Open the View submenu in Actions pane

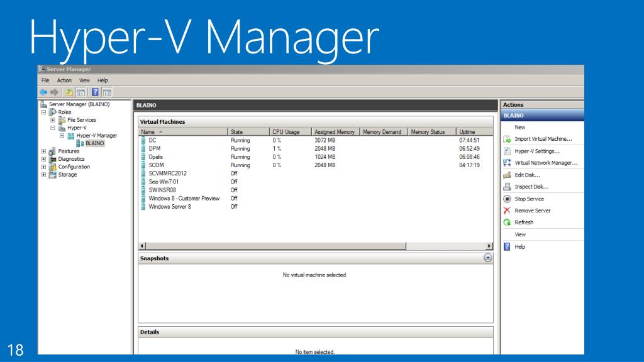pyautogui.click(x=520, y=235)
